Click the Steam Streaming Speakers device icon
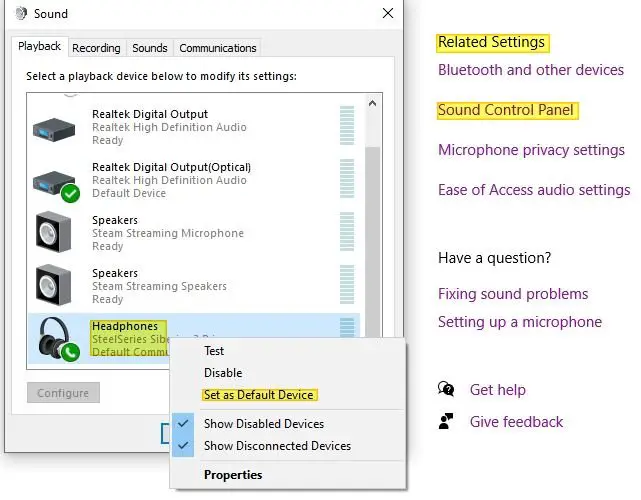Image resolution: width=641 pixels, height=500 pixels. (x=53, y=286)
